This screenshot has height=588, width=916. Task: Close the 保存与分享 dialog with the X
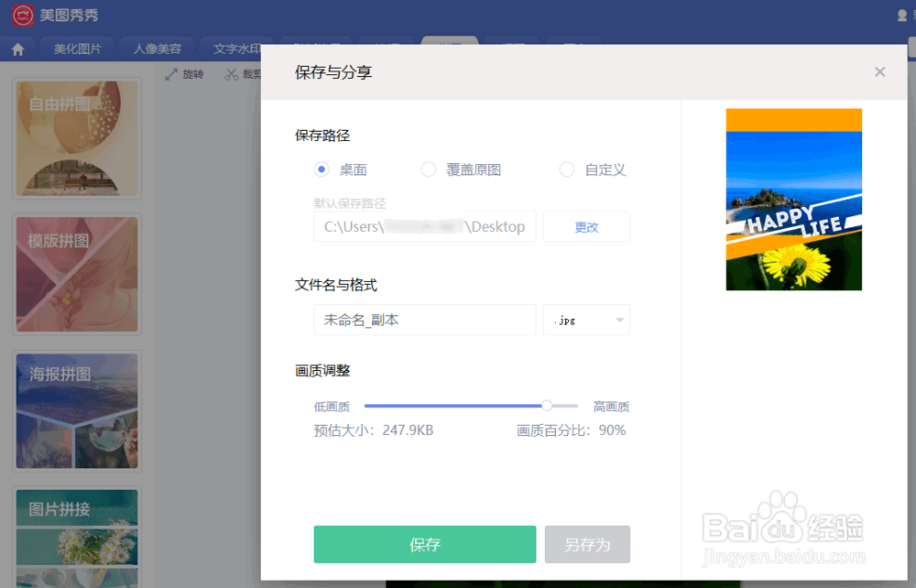point(879,71)
